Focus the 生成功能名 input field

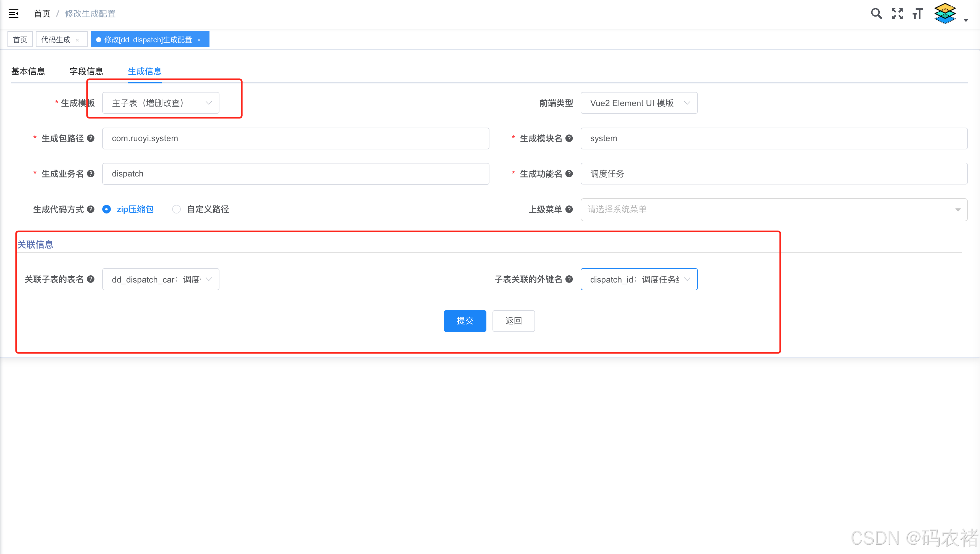tap(774, 173)
